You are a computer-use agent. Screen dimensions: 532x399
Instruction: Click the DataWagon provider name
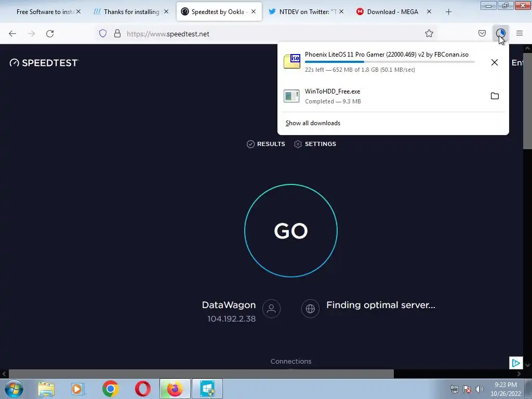[229, 305]
